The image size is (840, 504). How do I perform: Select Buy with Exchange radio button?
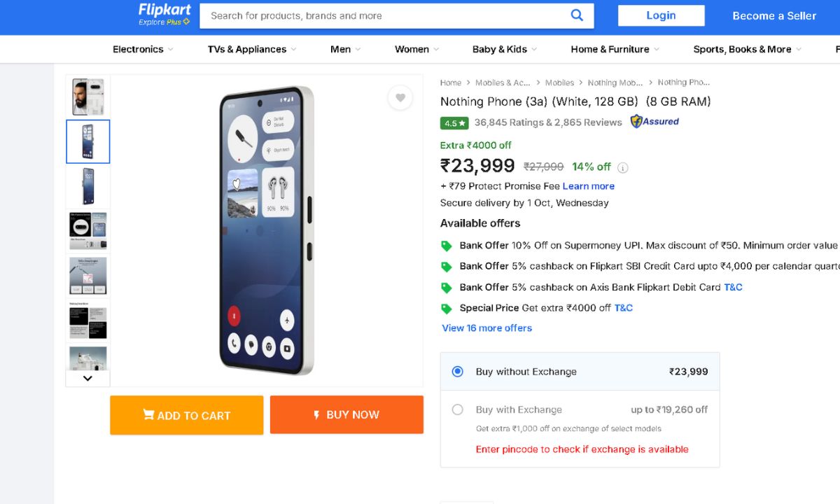[x=458, y=409]
